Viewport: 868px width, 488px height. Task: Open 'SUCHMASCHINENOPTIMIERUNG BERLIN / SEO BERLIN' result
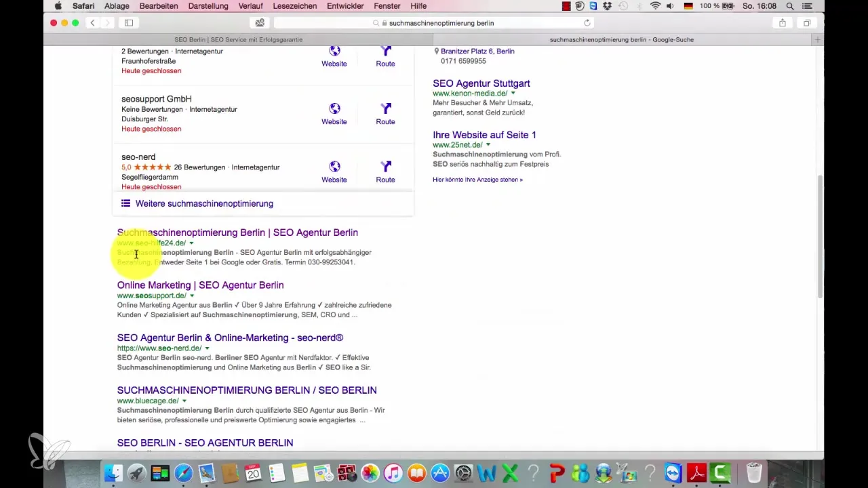[247, 390]
